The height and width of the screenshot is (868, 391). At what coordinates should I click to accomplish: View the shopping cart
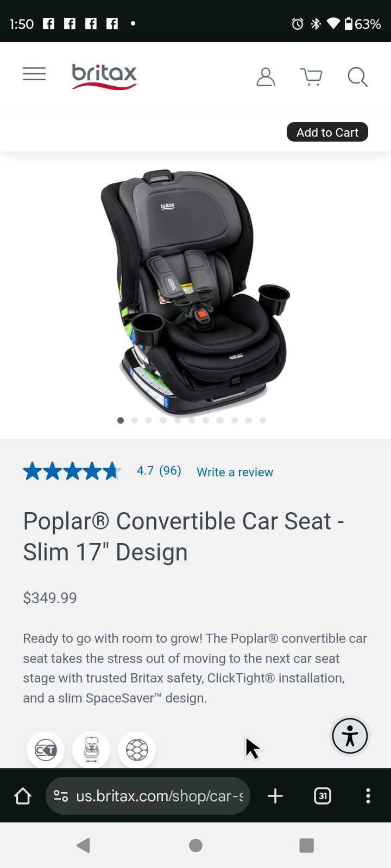coord(311,77)
